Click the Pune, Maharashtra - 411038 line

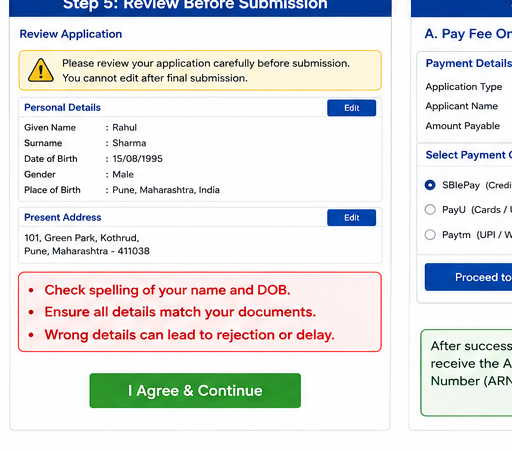coord(87,251)
